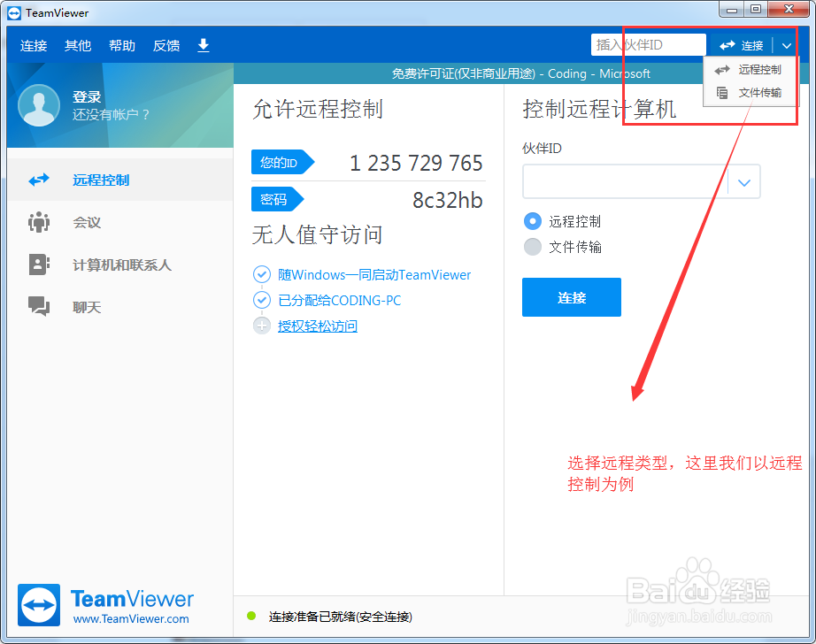This screenshot has height=644, width=816.
Task: Click the remote control arrows icon in sidebar
Action: [39, 180]
